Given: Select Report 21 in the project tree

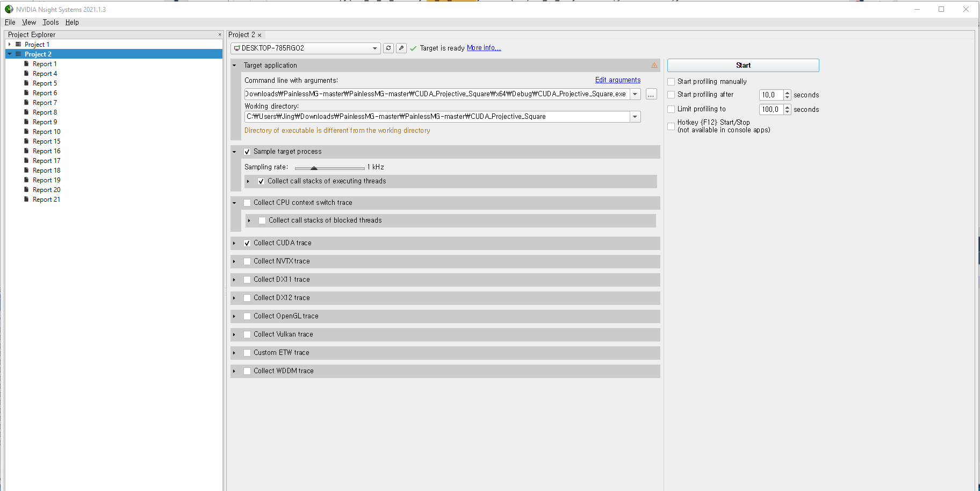Looking at the screenshot, I should point(46,200).
